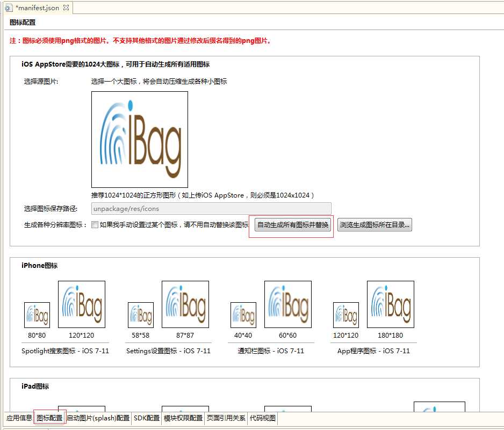Select the Spotlight 120*120 icon thumbnail
Viewport: 504px width, 430px height.
click(x=82, y=304)
